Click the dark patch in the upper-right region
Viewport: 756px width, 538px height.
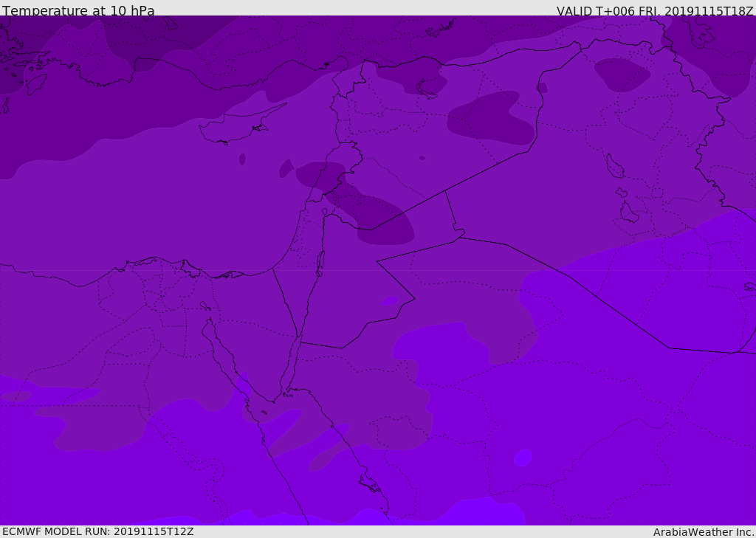620,74
